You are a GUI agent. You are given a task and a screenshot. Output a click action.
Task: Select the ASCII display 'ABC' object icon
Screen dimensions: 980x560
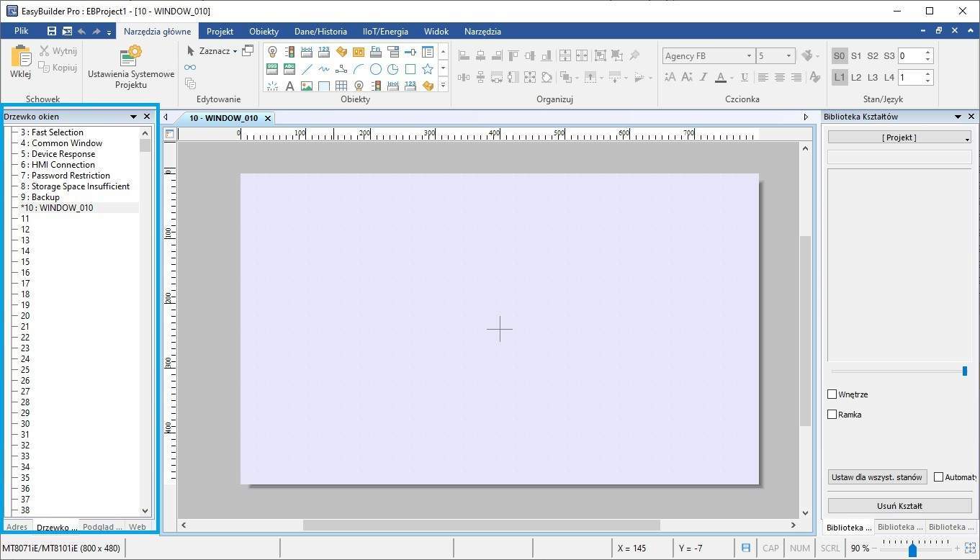[x=289, y=69]
